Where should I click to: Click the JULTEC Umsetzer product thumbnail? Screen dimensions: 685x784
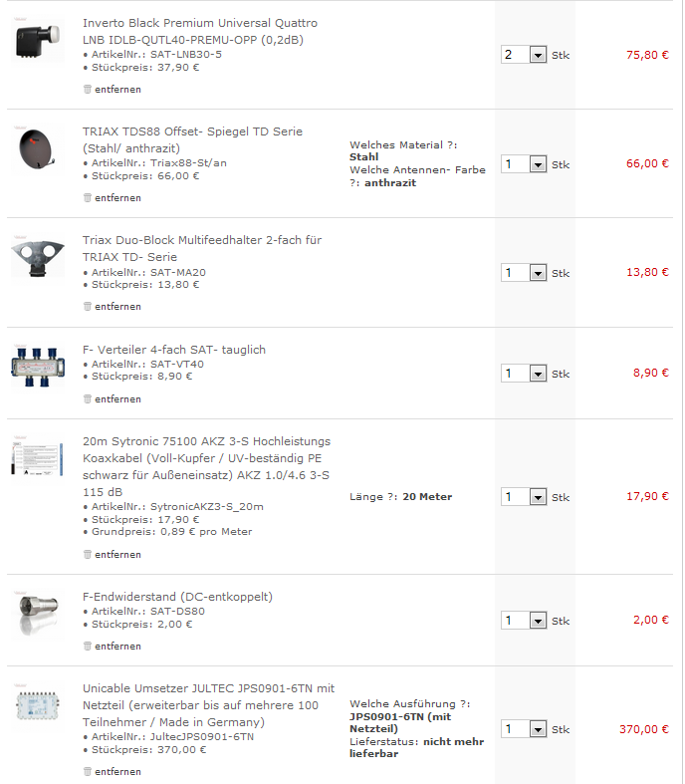[x=38, y=706]
